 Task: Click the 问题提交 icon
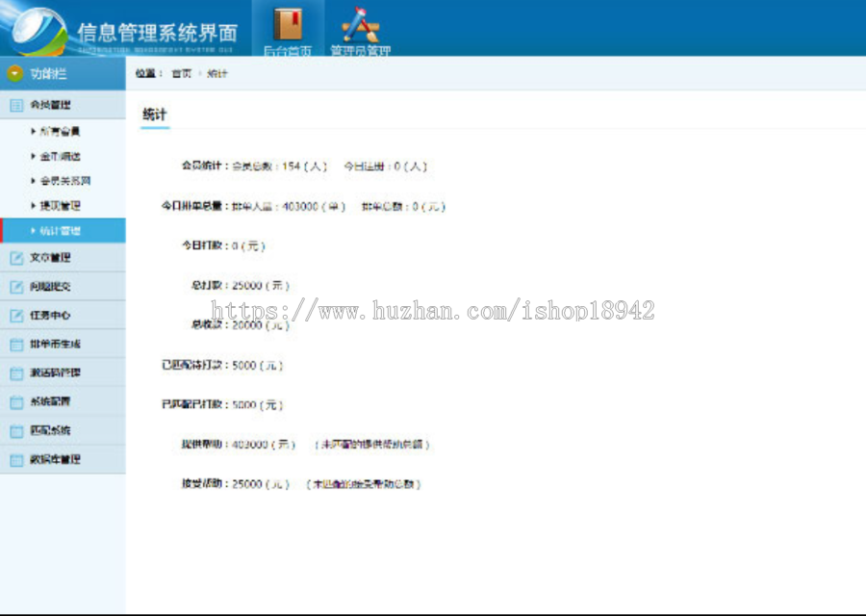(x=17, y=286)
